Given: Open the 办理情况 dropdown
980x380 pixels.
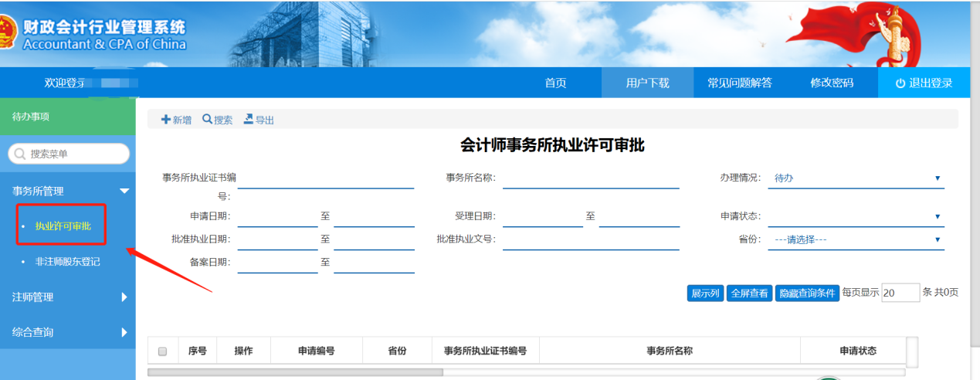Looking at the screenshot, I should (x=856, y=178).
